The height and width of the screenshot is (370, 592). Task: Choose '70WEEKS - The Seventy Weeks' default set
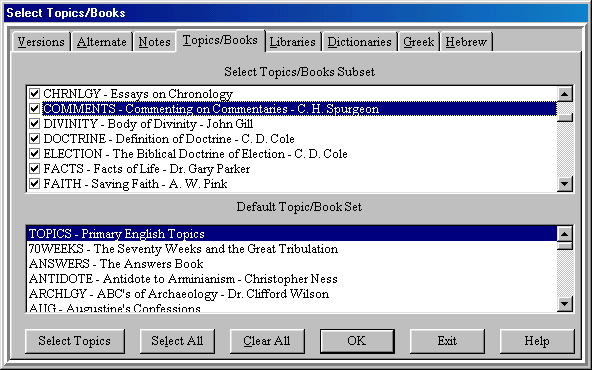pos(291,248)
